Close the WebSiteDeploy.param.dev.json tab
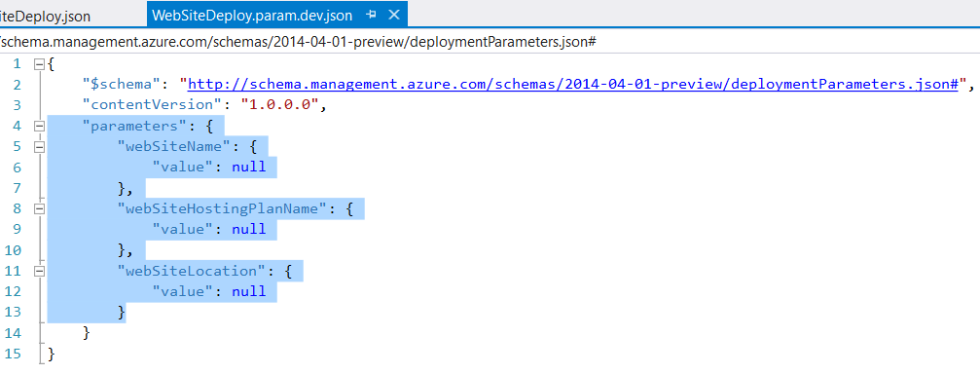Image resolution: width=980 pixels, height=374 pixels. pos(393,15)
